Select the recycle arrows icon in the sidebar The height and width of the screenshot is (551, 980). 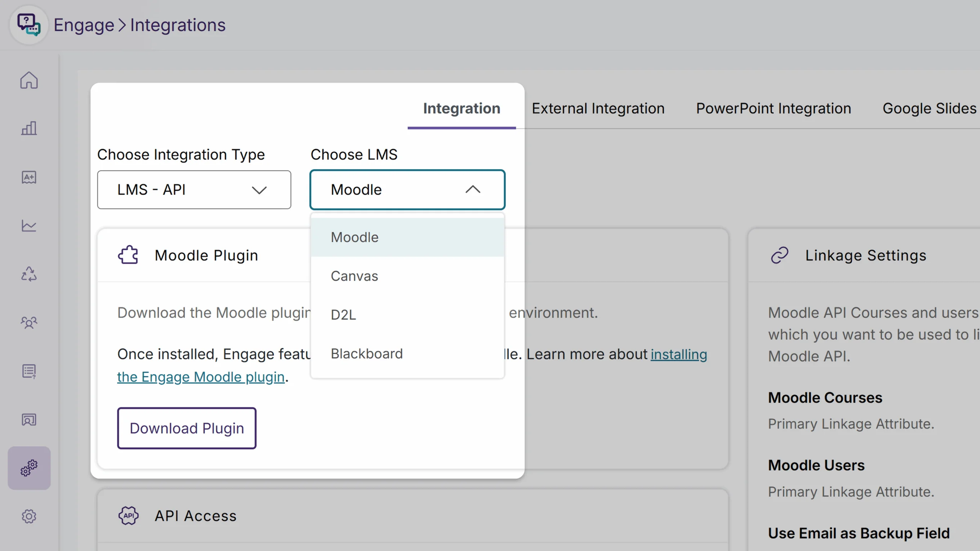click(x=29, y=274)
